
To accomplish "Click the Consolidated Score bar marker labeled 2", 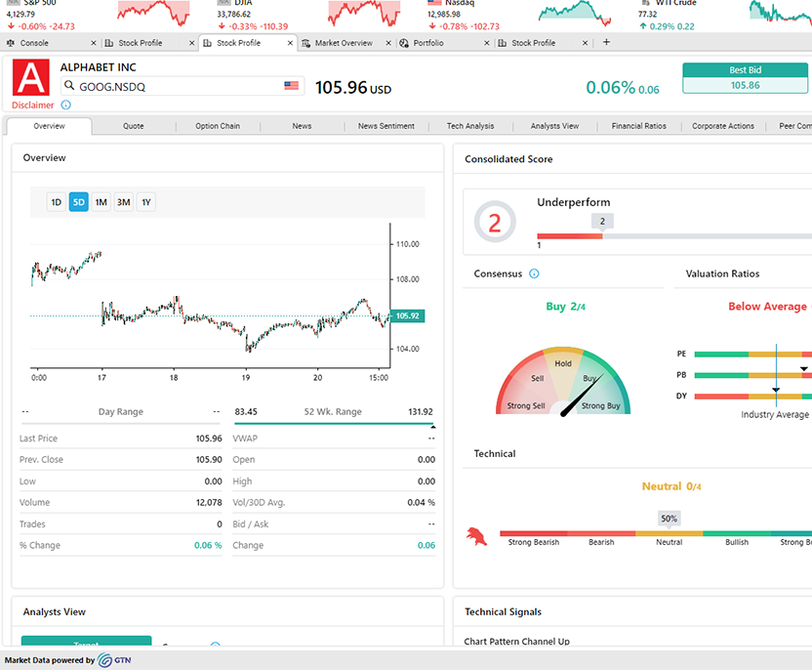I will point(602,222).
